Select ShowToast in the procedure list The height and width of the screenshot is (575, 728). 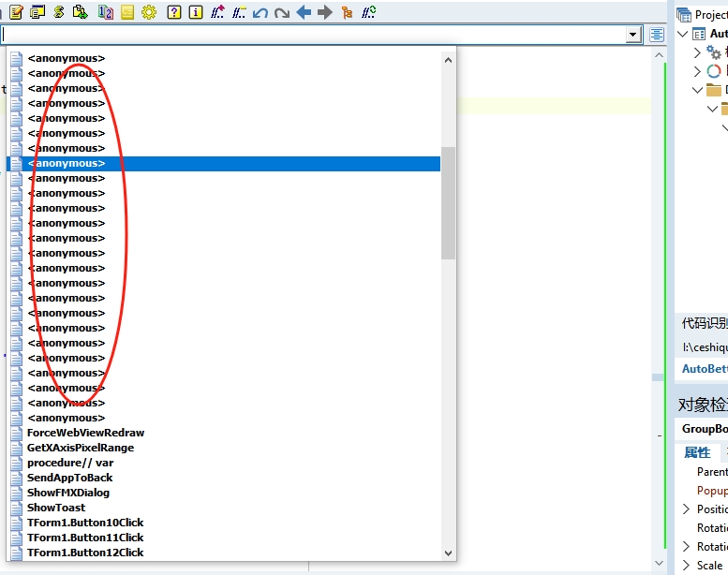click(x=56, y=508)
